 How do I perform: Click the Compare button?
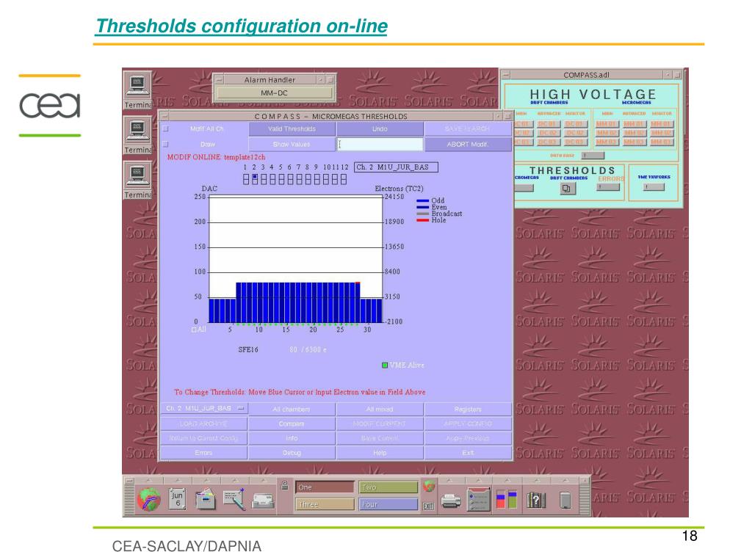click(292, 423)
